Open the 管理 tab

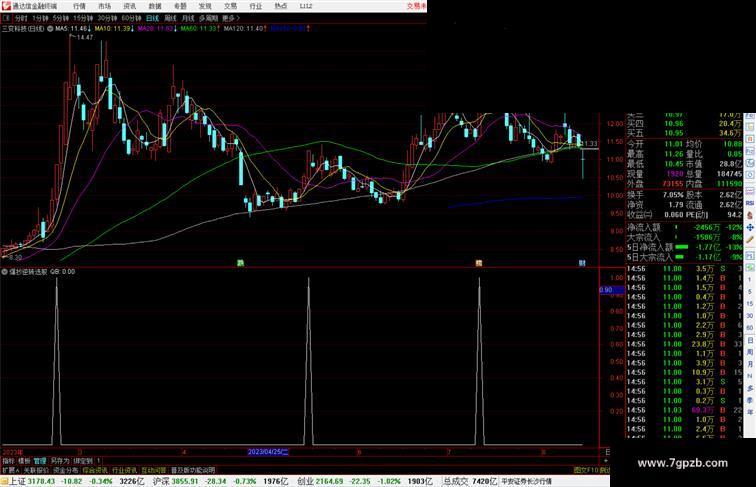point(40,461)
